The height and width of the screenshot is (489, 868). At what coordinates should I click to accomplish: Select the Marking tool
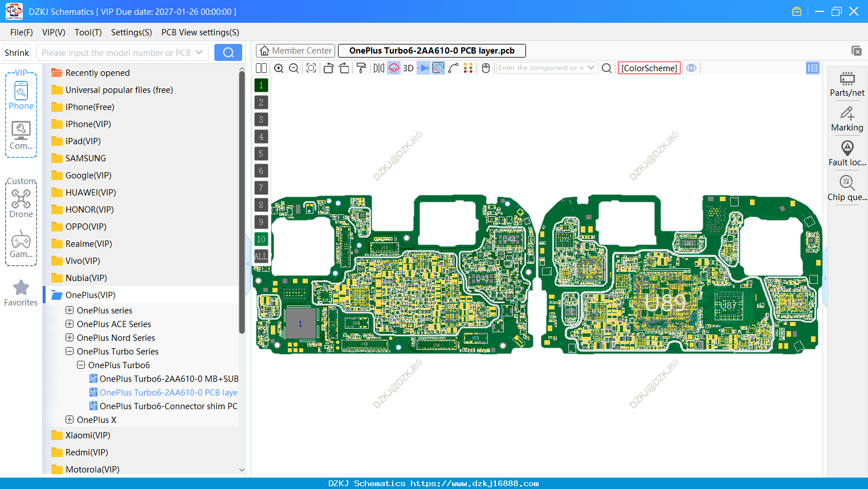click(847, 119)
